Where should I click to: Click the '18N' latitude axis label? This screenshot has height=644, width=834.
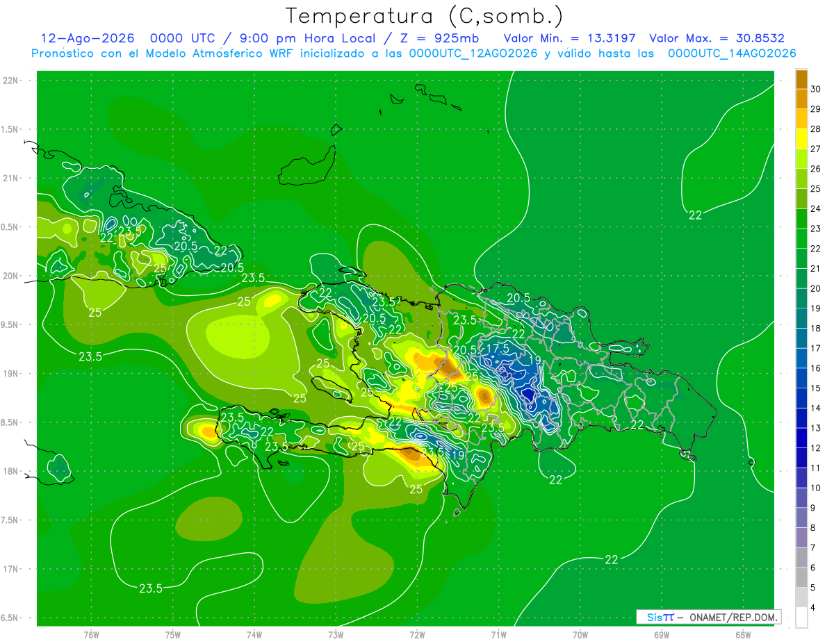click(10, 471)
